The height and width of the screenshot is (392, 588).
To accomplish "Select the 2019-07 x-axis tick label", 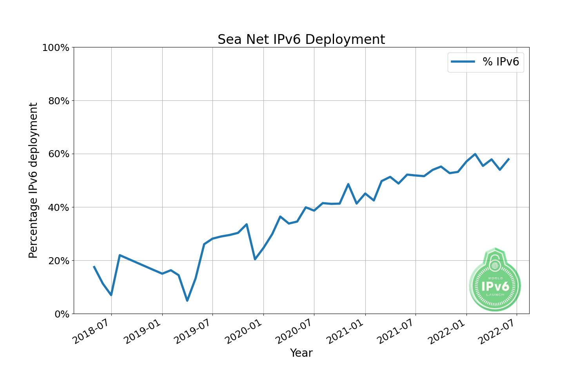I will click(x=194, y=332).
